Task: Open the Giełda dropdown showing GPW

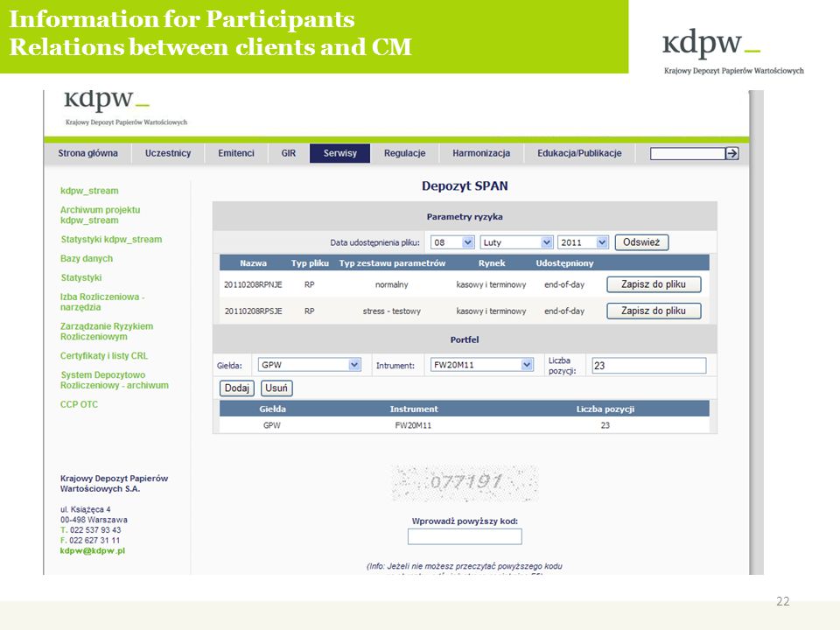Action: [x=310, y=365]
